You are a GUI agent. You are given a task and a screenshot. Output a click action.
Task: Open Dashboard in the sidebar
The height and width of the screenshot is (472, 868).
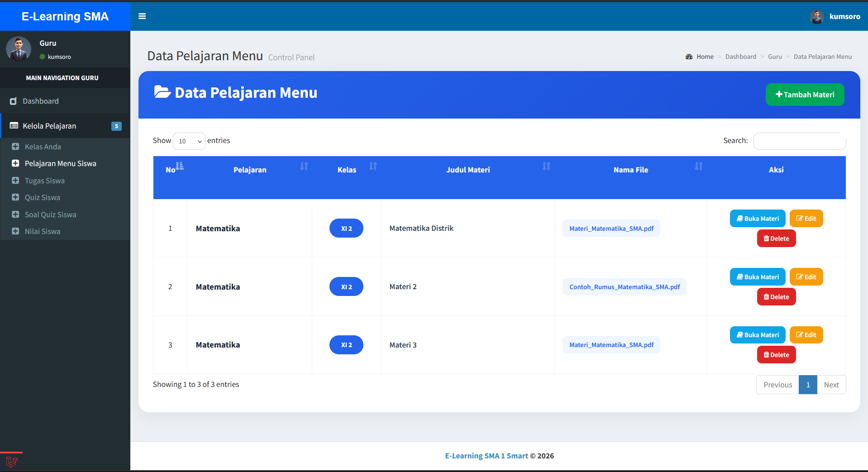click(x=65, y=101)
